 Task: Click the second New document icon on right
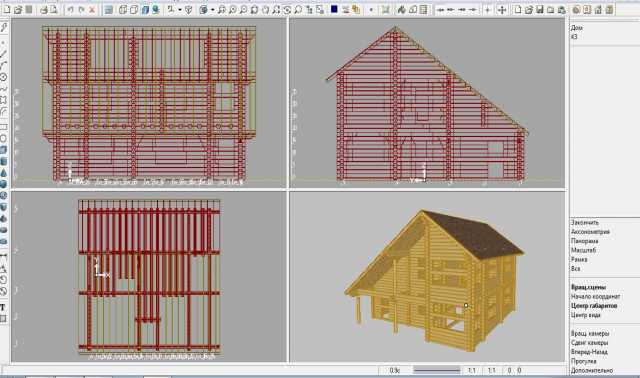518,9
